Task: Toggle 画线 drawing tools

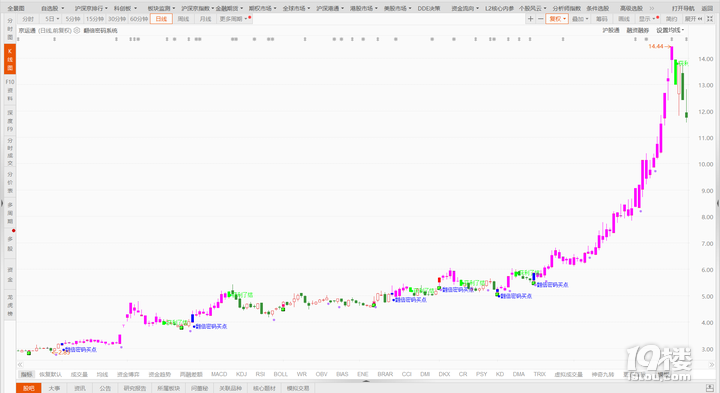Action: (624, 19)
